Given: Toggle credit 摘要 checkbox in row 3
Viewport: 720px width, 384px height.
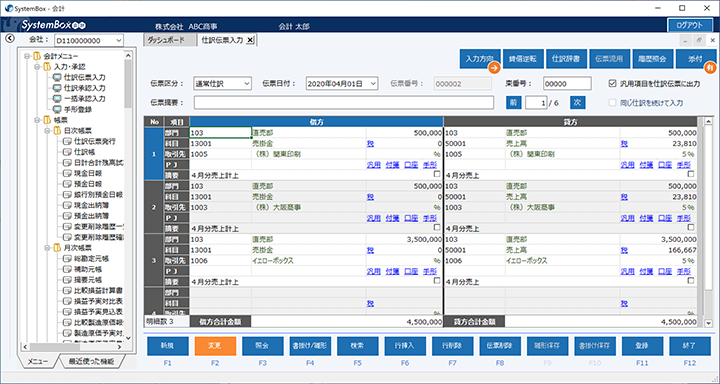Looking at the screenshot, I should (x=691, y=281).
